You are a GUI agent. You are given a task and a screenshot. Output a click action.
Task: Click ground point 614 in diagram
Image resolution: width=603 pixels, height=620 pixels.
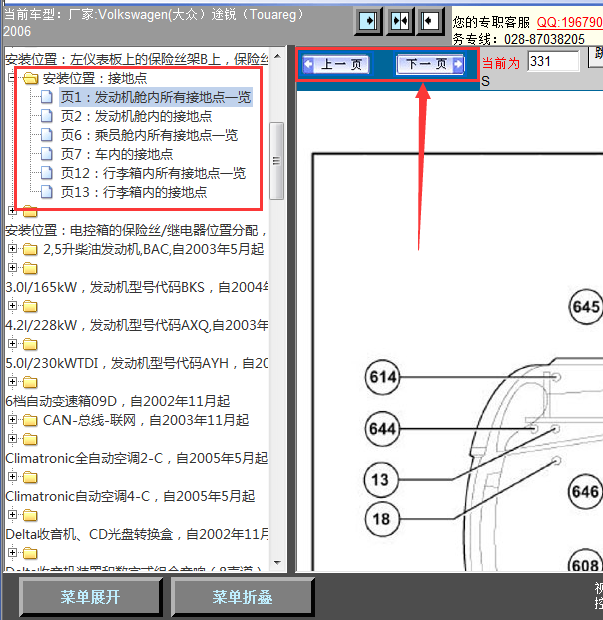382,377
